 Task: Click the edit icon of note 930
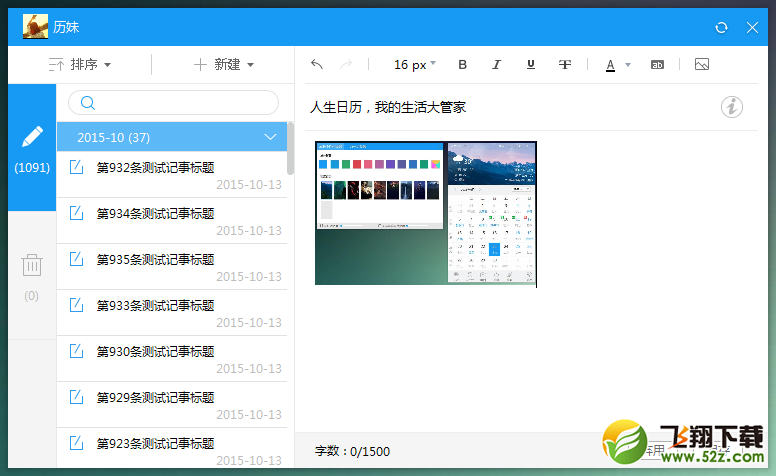pyautogui.click(x=76, y=351)
